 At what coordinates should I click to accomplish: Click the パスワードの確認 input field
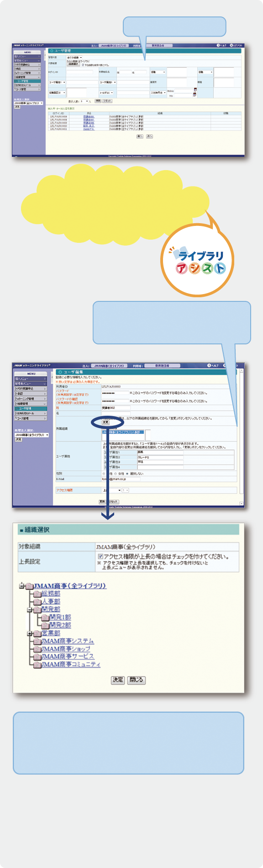coord(115,401)
